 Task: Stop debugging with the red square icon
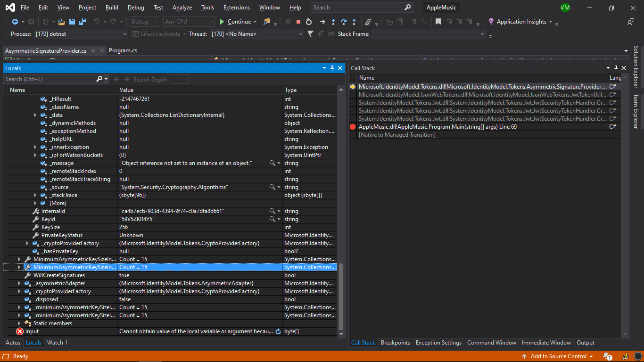[298, 22]
